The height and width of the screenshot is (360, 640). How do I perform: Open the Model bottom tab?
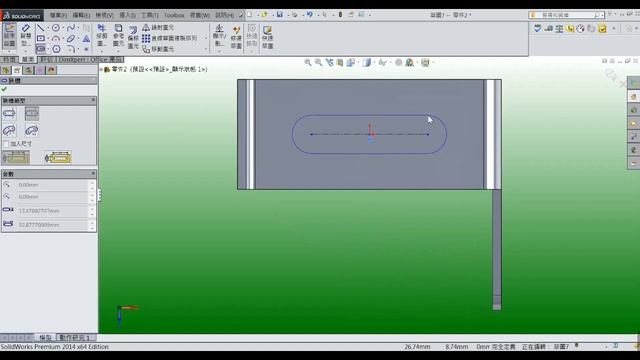[45, 338]
